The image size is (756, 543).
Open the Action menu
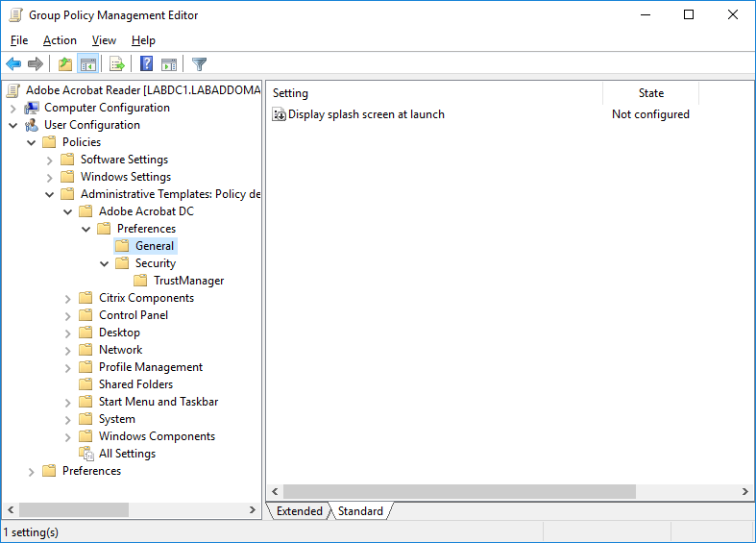point(60,40)
